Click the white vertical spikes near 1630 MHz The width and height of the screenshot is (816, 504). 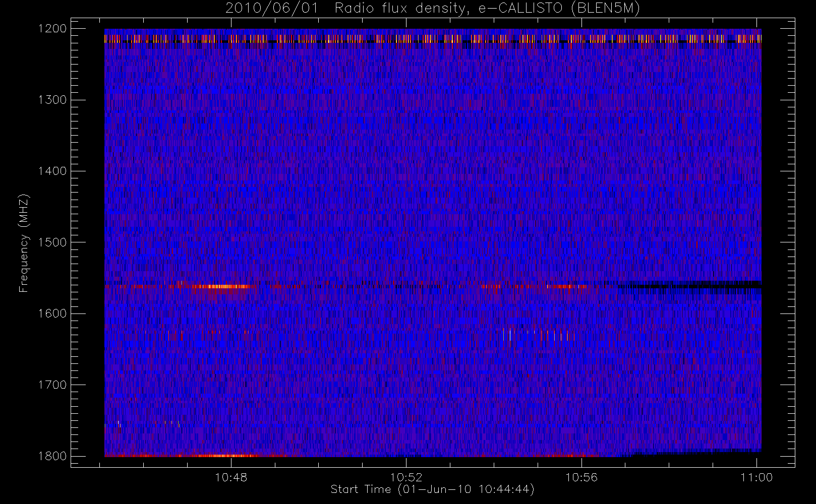tap(539, 335)
